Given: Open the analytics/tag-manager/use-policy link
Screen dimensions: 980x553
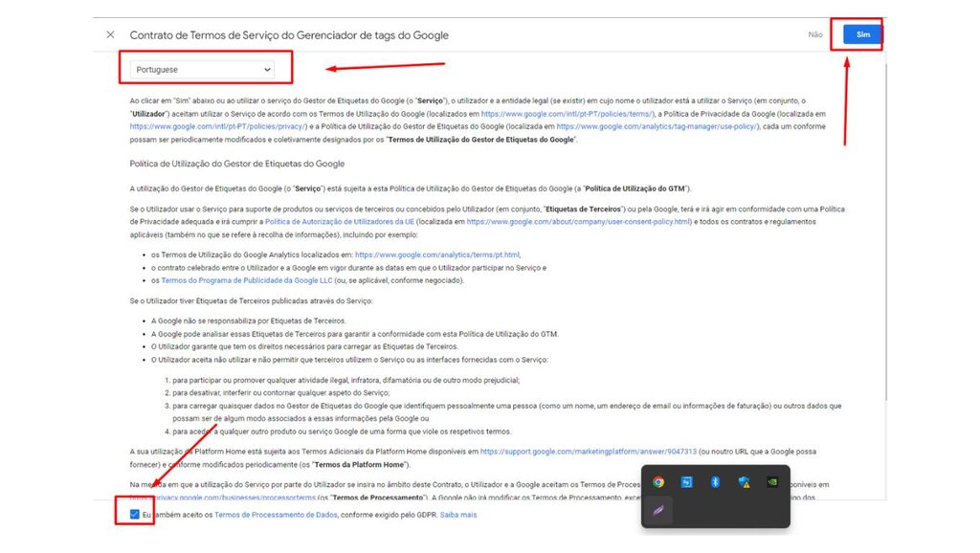Looking at the screenshot, I should tap(657, 126).
